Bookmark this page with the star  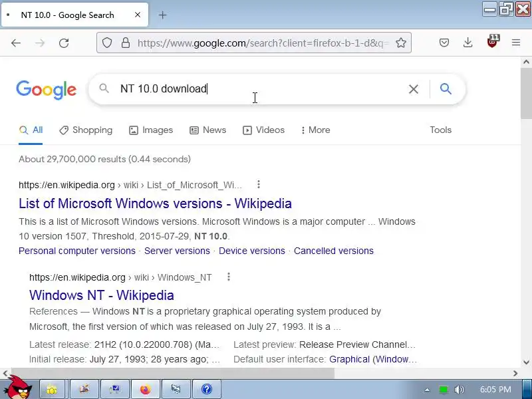point(401,43)
